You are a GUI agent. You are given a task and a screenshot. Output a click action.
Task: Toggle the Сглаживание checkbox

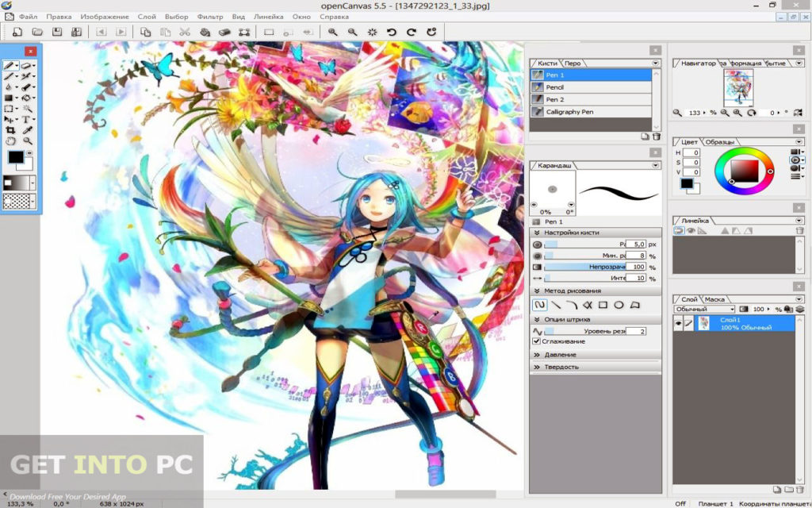537,341
